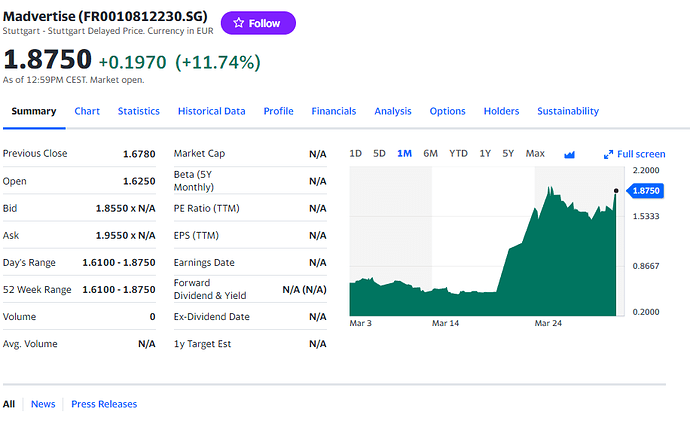Select the 1Y chart range
The height and width of the screenshot is (430, 690).
coord(485,154)
